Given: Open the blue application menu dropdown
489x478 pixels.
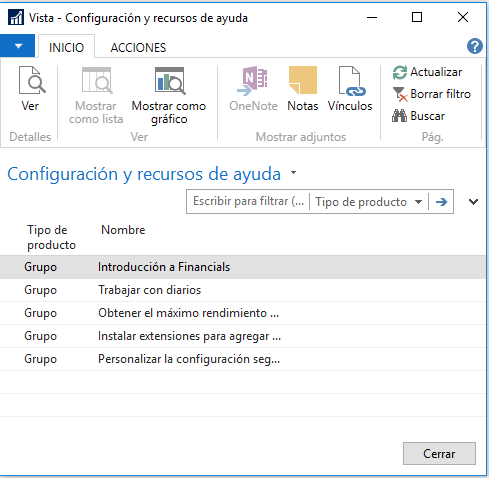Looking at the screenshot, I should click(x=17, y=46).
